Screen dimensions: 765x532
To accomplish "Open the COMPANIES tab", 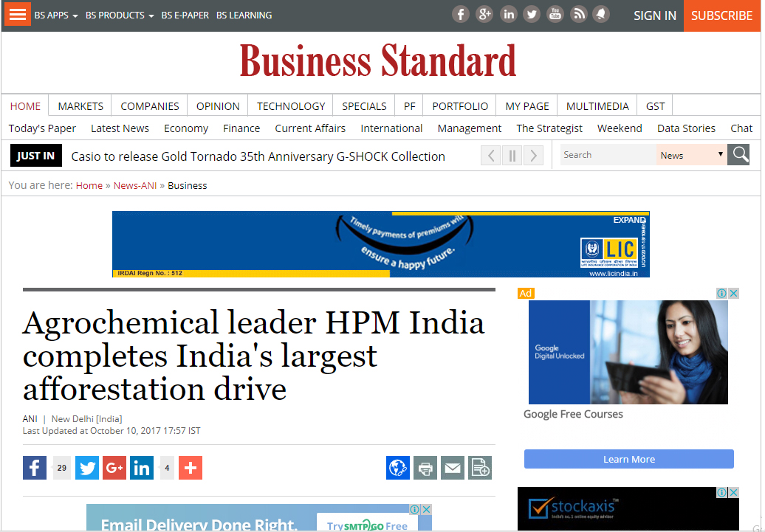I will (150, 106).
